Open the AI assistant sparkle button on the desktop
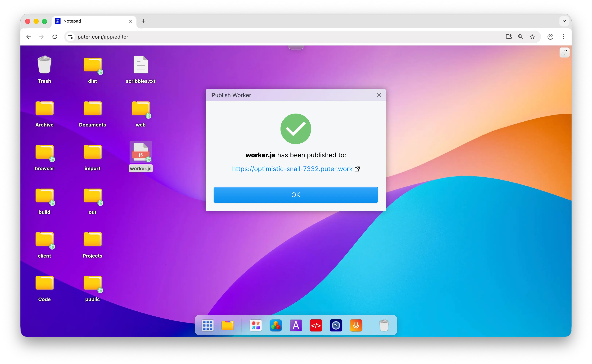The image size is (592, 364). [564, 52]
